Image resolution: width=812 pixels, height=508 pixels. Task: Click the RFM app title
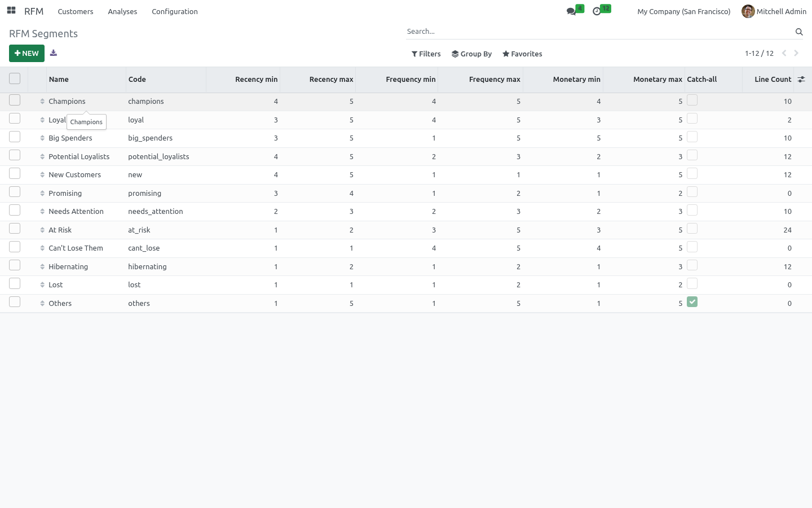click(34, 11)
